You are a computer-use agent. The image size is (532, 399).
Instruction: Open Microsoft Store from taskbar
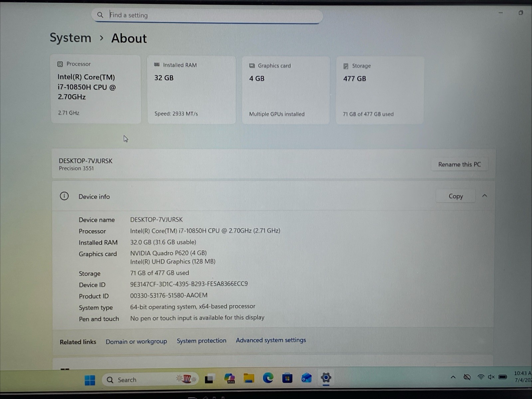[x=287, y=378]
